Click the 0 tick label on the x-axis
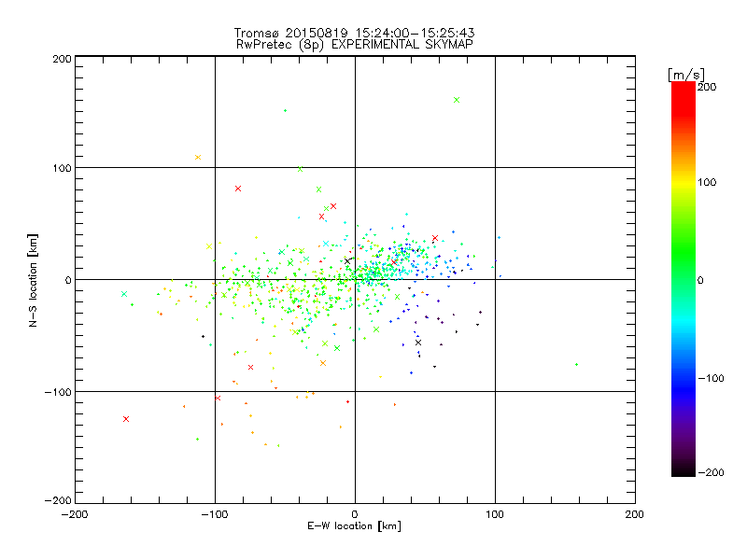 point(355,513)
